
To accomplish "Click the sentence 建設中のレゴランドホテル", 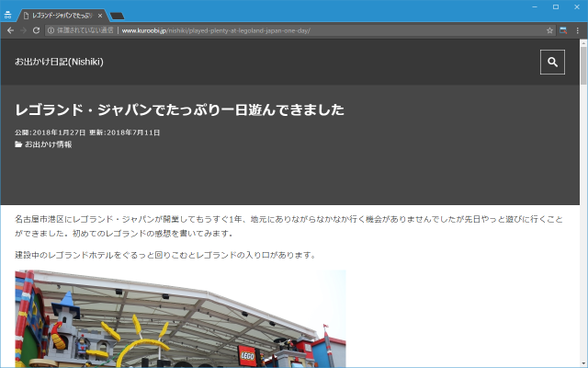I will pos(165,255).
